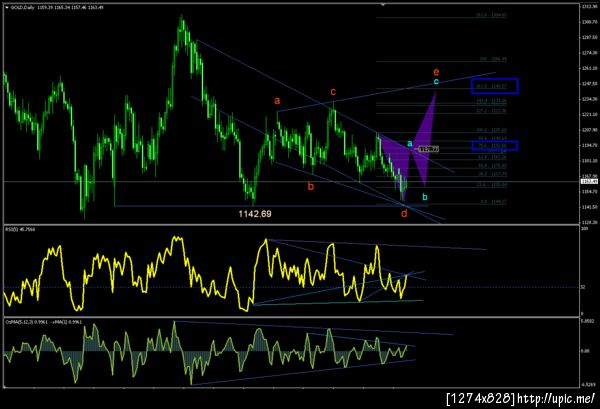Click the highlighted current price tag on axis
The image size is (600, 409).
(589, 181)
